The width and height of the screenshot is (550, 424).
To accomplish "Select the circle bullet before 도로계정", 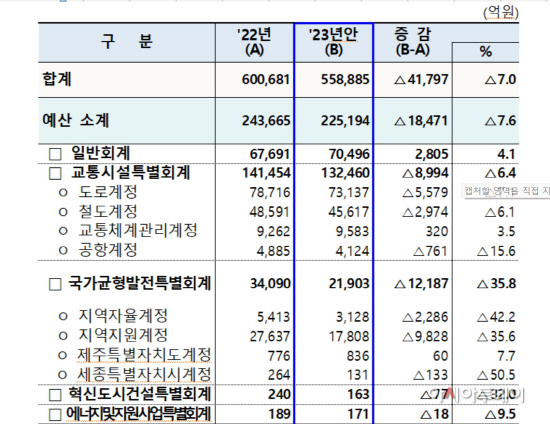I will click(x=63, y=193).
